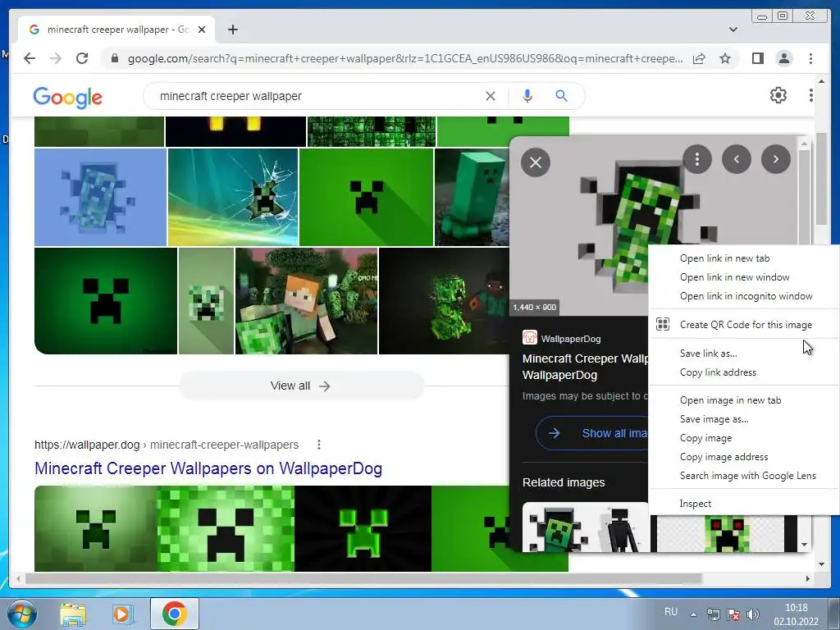The image size is (840, 630).
Task: Open Windows Explorer from the taskbar
Action: 72,614
